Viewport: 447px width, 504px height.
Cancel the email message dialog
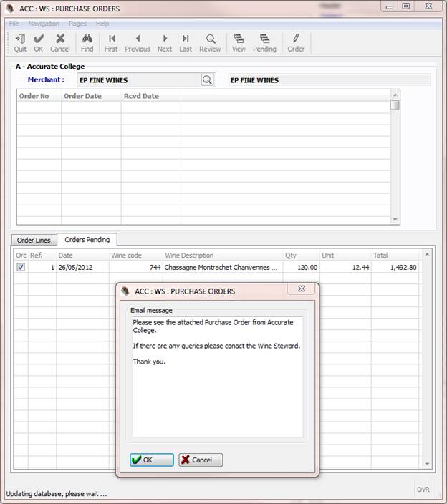(x=201, y=460)
